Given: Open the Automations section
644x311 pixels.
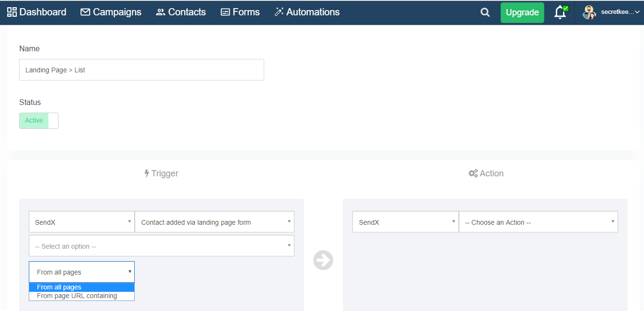Looking at the screenshot, I should pyautogui.click(x=307, y=12).
